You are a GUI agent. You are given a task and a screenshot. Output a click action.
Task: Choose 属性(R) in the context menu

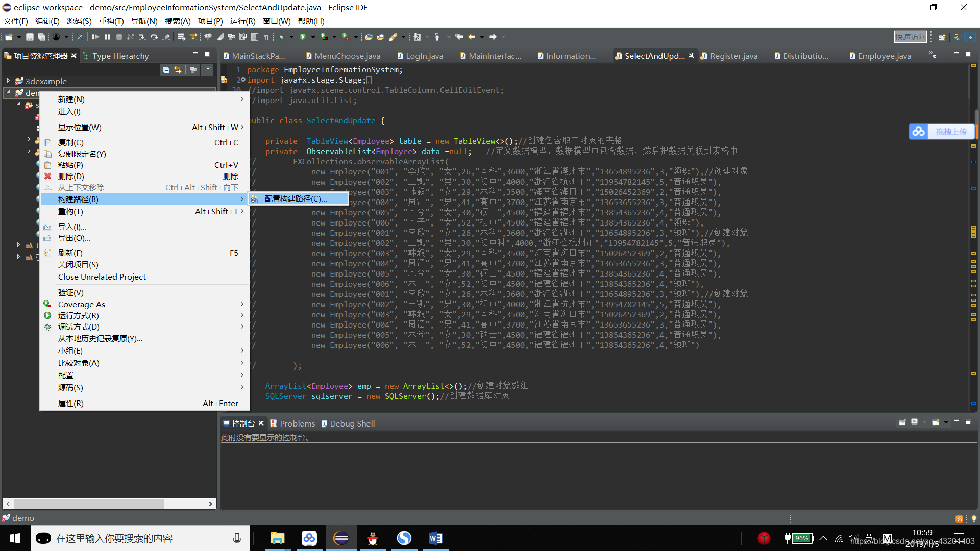[x=145, y=403]
